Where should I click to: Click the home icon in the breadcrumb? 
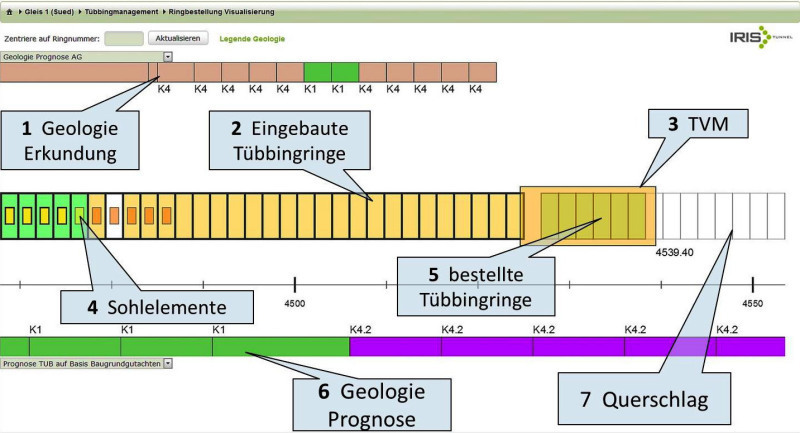(9, 12)
